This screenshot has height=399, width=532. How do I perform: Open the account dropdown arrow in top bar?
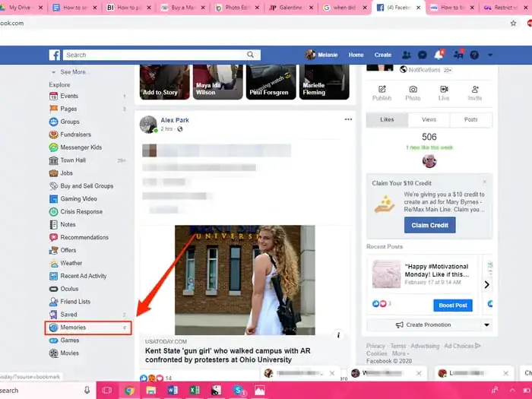coord(490,55)
